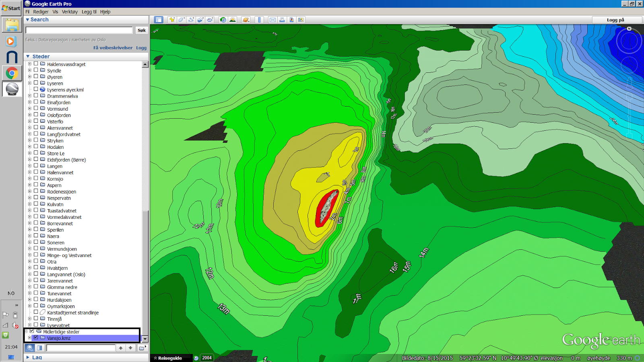
Task: Click the 2004 historical imagery button
Action: 207,358
